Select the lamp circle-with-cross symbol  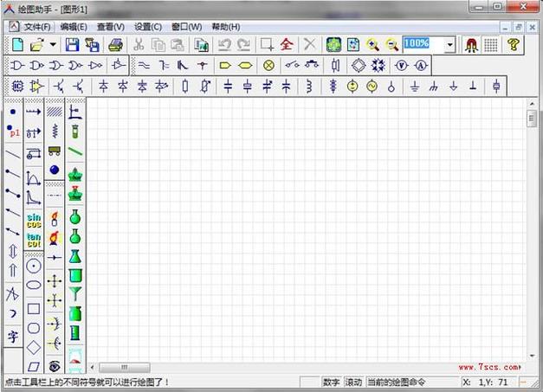point(268,65)
